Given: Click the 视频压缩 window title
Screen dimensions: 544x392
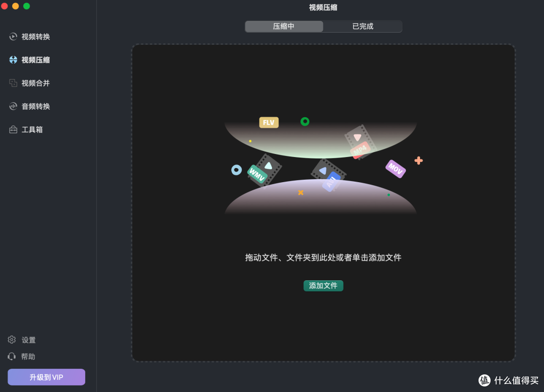Looking at the screenshot, I should pyautogui.click(x=323, y=7).
